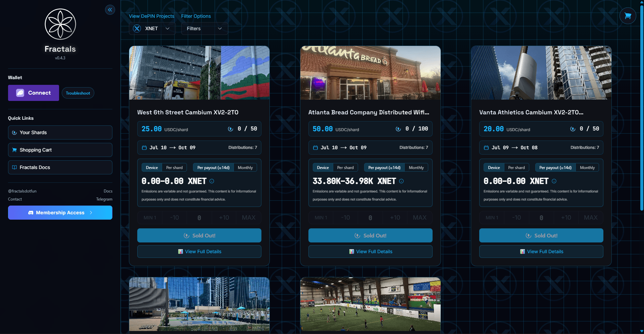Open the XNET project dropdown
Image resolution: width=644 pixels, height=334 pixels.
click(152, 29)
